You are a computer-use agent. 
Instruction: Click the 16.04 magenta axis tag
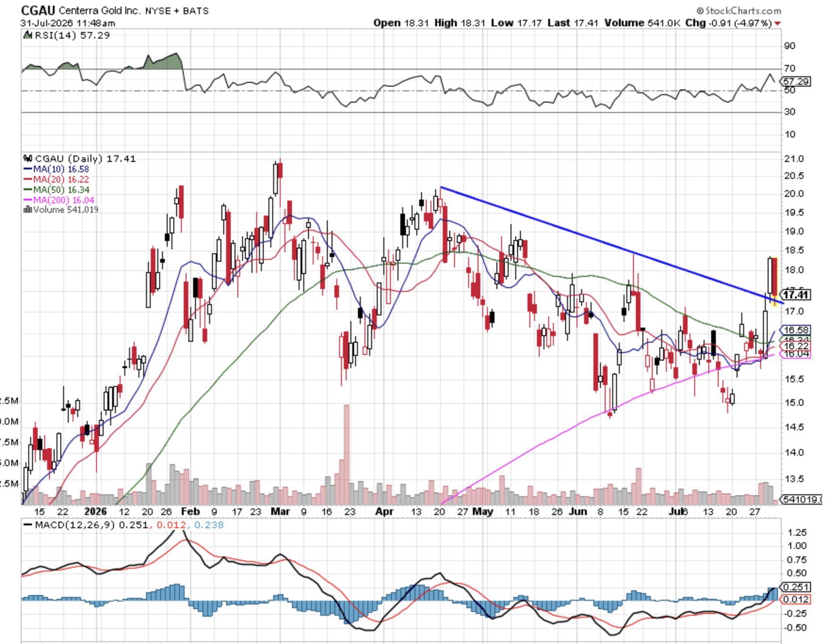point(796,354)
